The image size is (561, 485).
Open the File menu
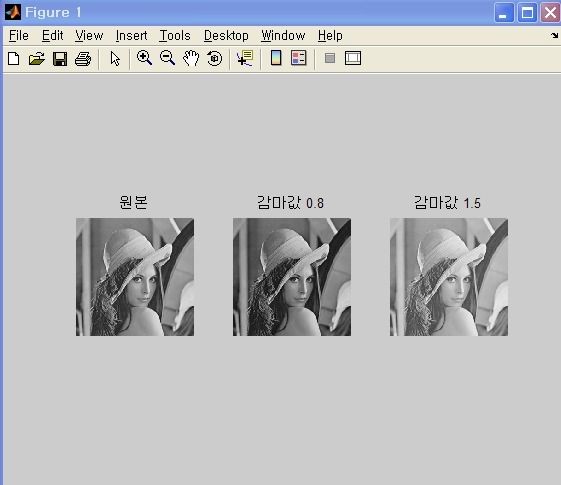click(x=19, y=35)
